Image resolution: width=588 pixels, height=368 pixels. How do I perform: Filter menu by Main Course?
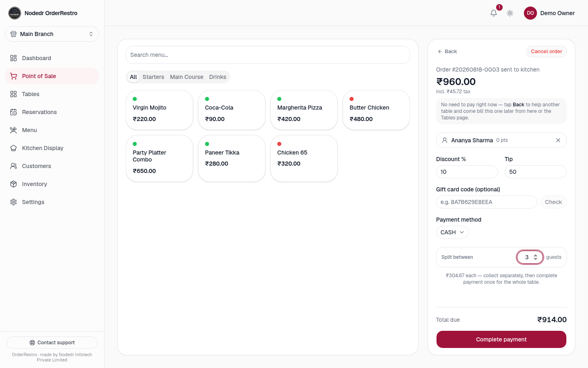[187, 77]
